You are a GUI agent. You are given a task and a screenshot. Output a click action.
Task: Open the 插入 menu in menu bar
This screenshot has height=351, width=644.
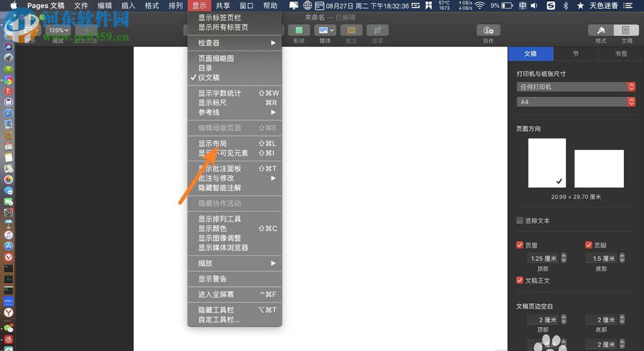tap(128, 5)
